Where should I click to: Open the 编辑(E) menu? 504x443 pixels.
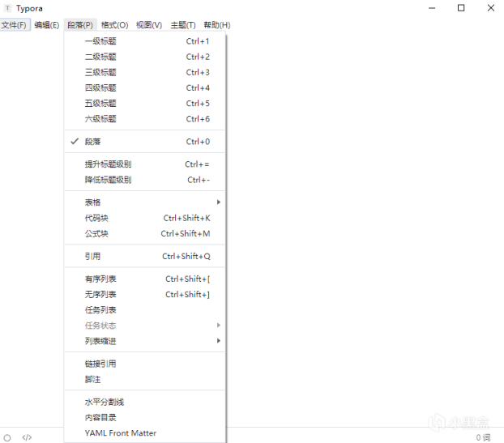[47, 25]
